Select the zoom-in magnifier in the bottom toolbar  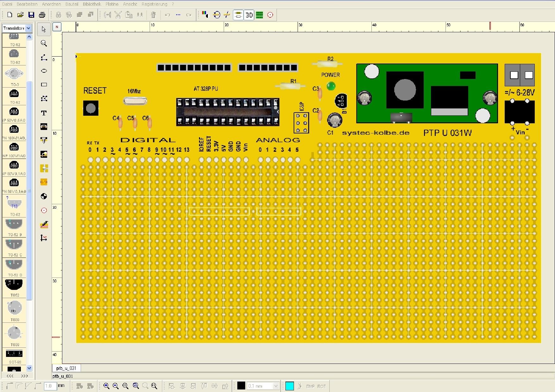point(107,386)
